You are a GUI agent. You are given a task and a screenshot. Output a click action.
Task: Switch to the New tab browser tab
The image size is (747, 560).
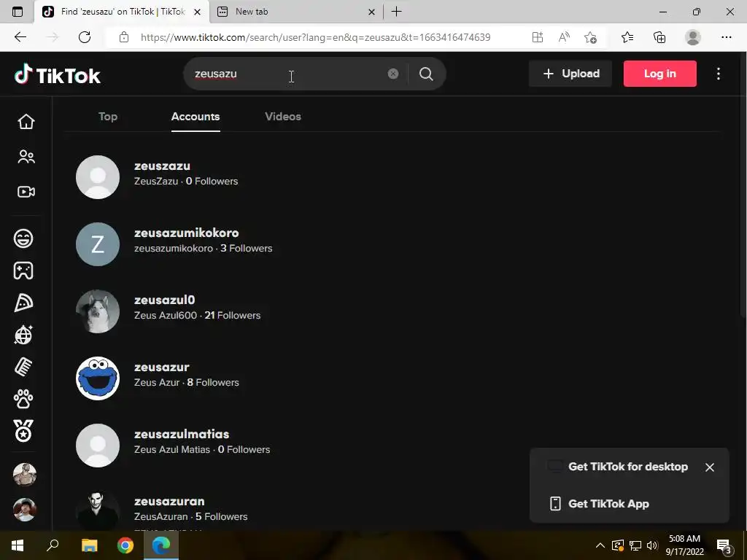click(295, 12)
